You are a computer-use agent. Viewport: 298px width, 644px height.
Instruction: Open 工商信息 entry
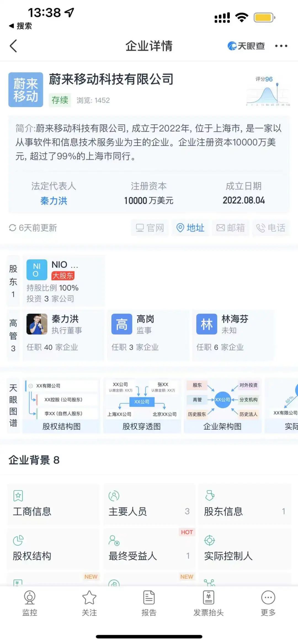click(x=53, y=505)
